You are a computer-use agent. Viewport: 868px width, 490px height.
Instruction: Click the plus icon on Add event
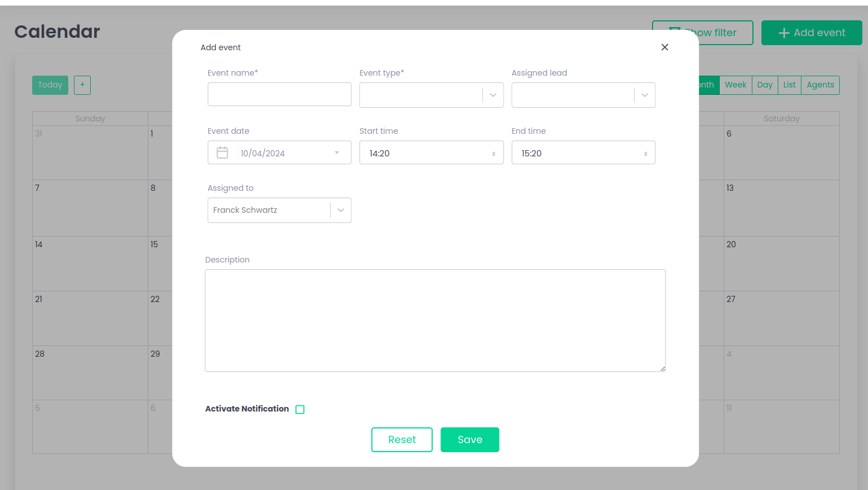pos(783,33)
